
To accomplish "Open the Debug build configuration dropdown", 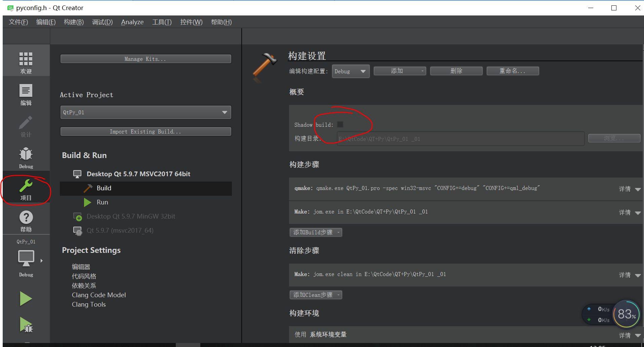I will pos(351,71).
